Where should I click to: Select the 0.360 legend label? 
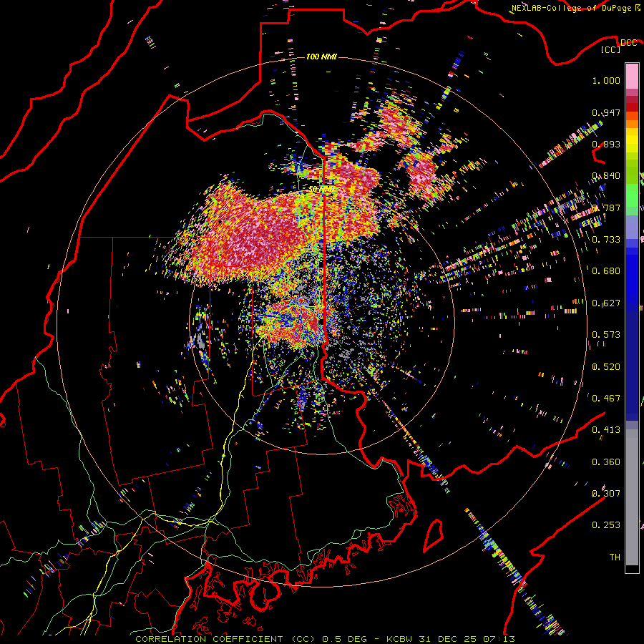(606, 462)
